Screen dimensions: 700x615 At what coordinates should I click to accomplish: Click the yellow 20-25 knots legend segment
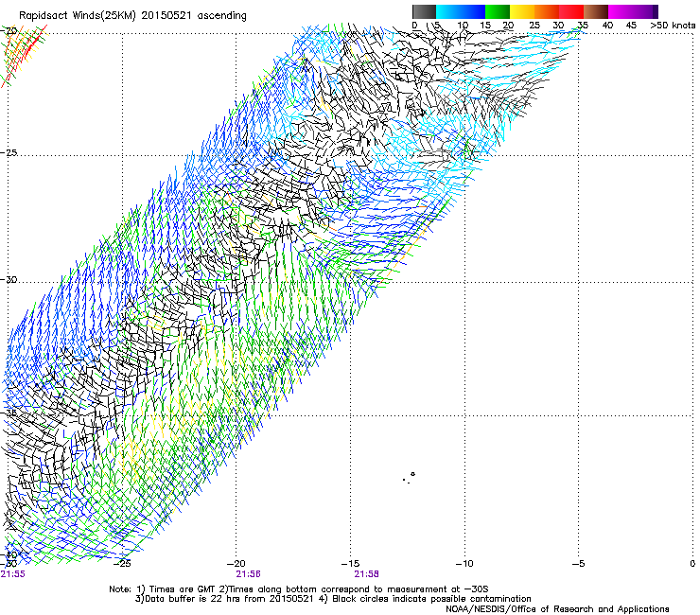[x=522, y=11]
